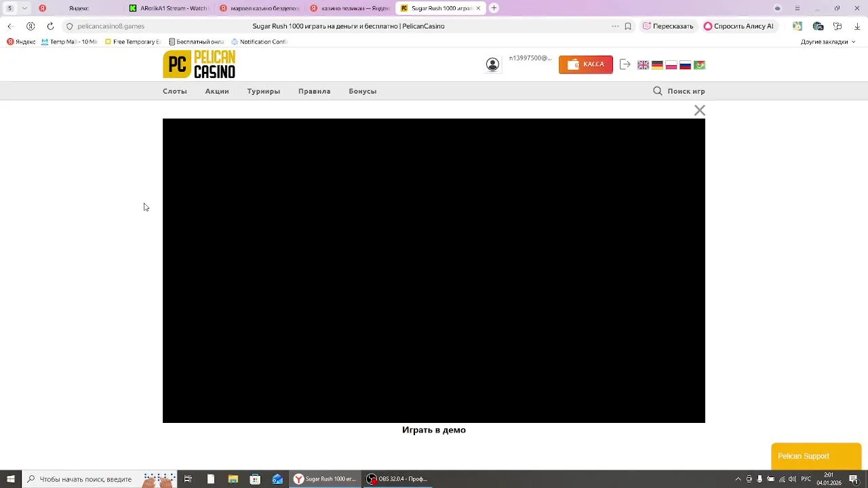Select the Sugar Rush 1000 taskbar button

[325, 479]
